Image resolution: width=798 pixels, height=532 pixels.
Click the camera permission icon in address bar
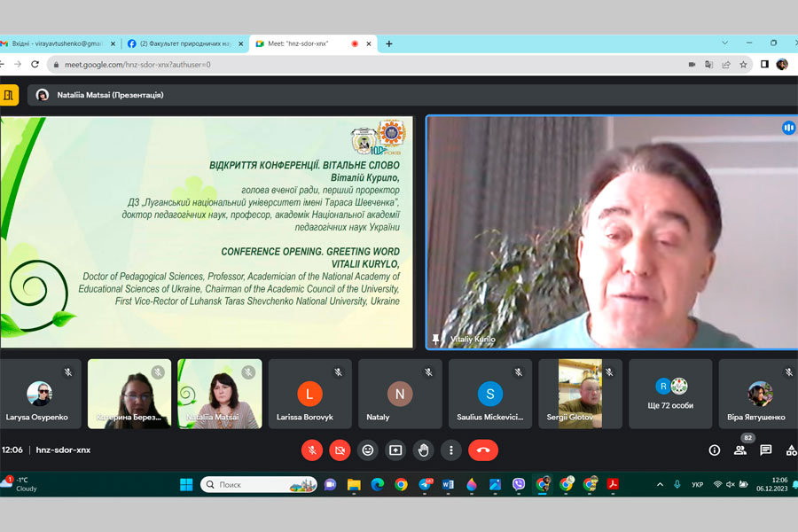coord(692,65)
